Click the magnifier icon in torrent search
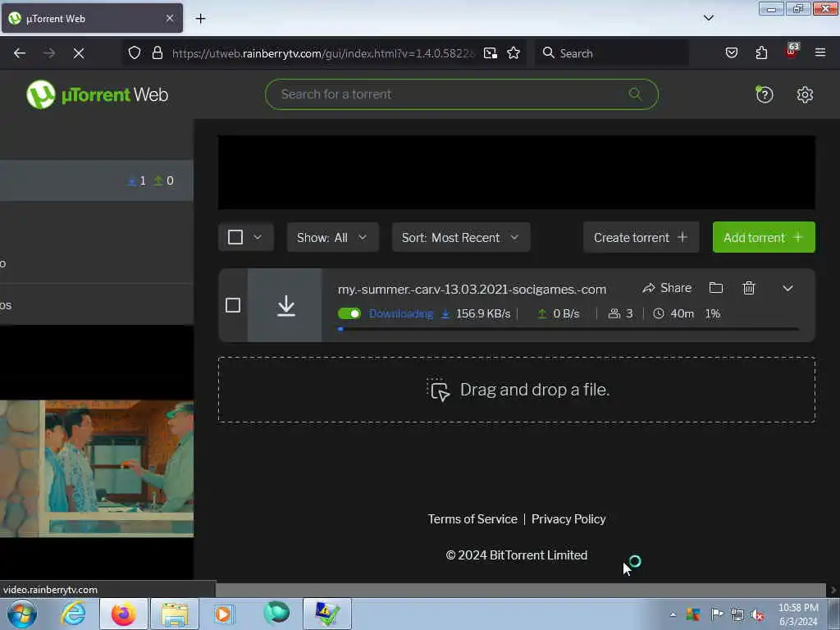Screen dimensions: 840x630 pos(635,94)
